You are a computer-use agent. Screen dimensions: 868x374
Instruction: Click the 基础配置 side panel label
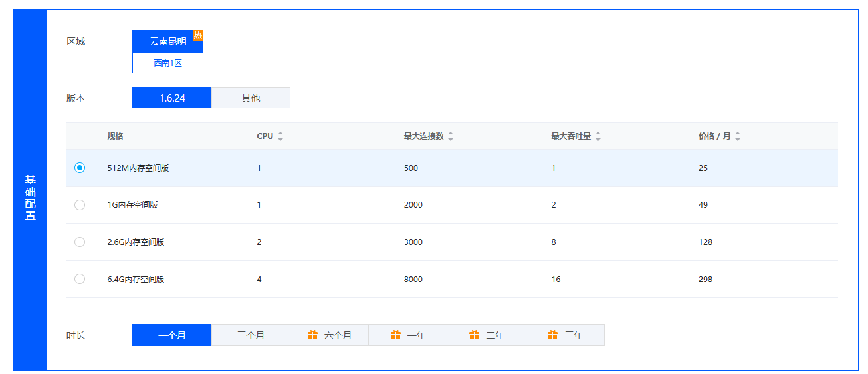click(x=30, y=198)
